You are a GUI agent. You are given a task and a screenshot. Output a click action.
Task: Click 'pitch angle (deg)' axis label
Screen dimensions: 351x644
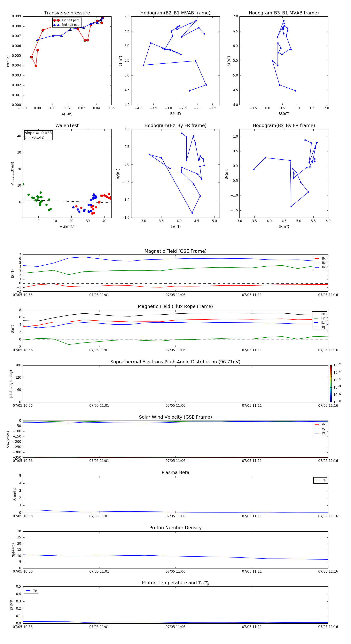11,384
